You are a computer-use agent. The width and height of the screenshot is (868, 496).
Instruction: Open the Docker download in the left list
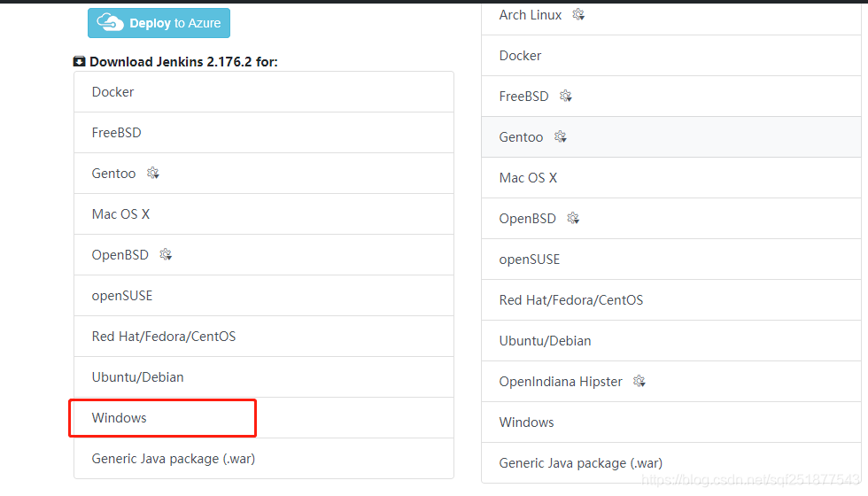(x=264, y=92)
